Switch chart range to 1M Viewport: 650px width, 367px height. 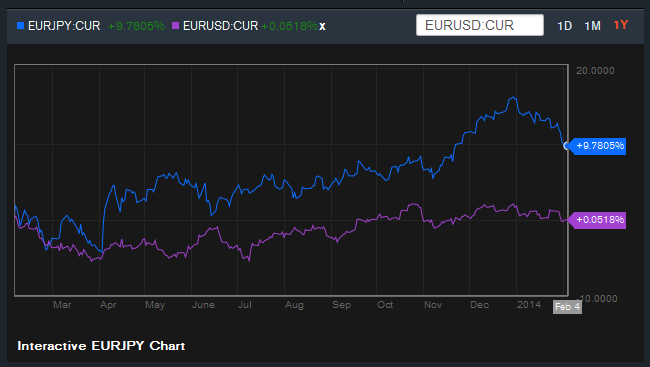point(592,26)
